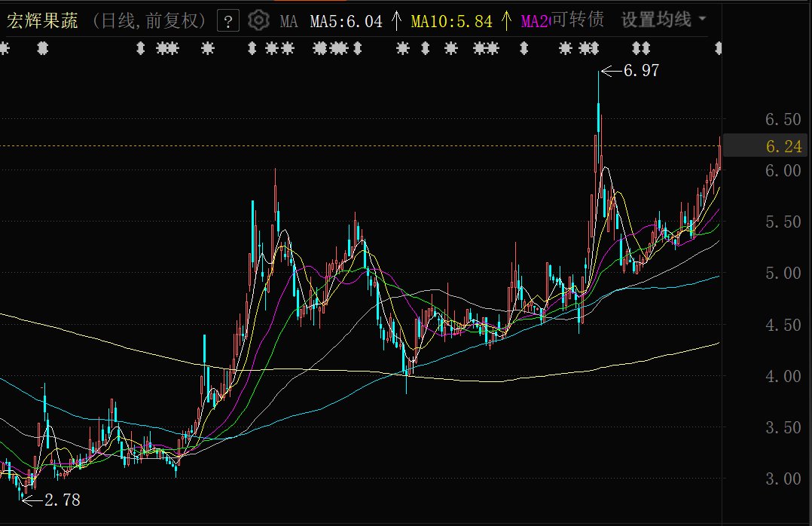Screen dimensions: 812x526
Task: Open the 可转债 link
Action: point(577,20)
